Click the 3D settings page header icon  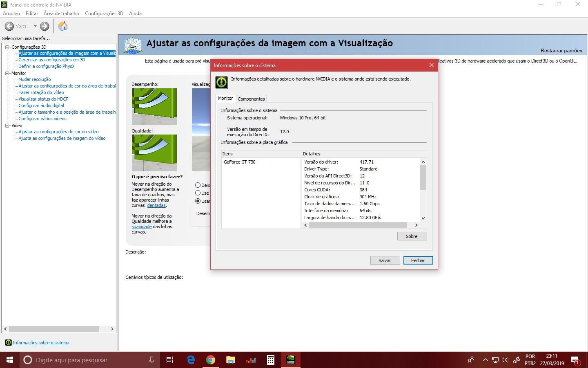pyautogui.click(x=133, y=45)
